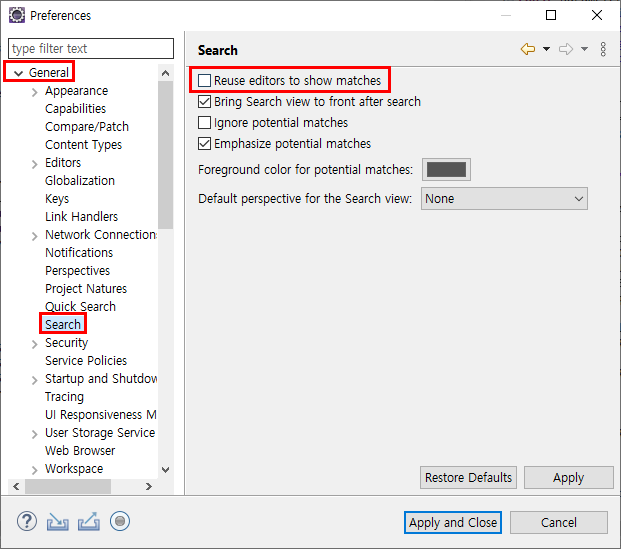Focus the type filter text field
Viewport: 621px width, 549px height.
pos(91,48)
